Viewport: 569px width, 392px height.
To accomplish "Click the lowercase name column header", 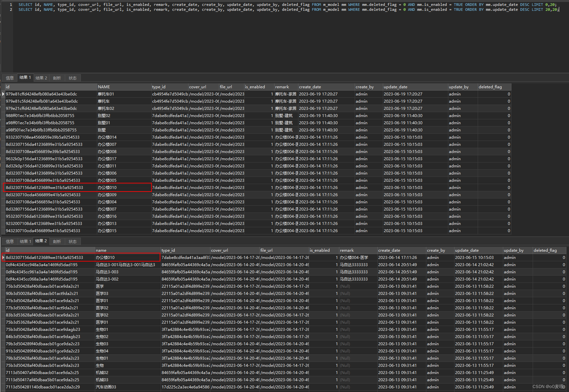I will coord(128,250).
